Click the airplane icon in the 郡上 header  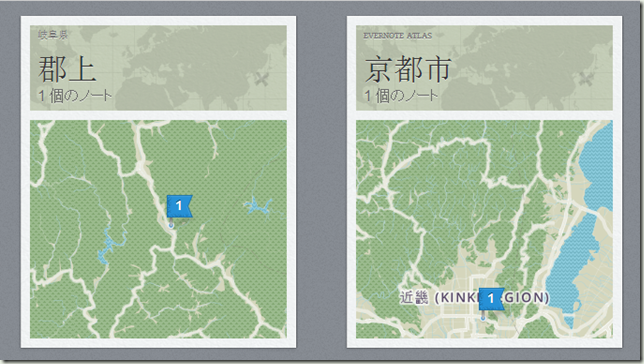[261, 79]
